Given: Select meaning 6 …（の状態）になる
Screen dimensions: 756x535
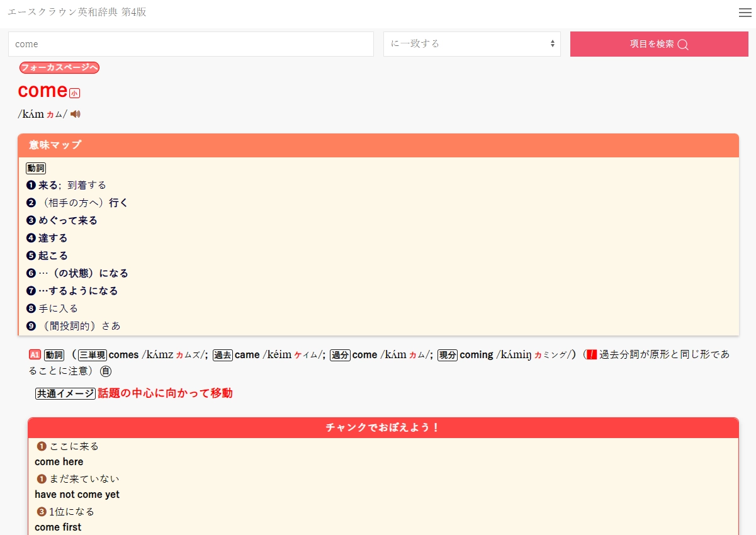Looking at the screenshot, I should coord(77,273).
